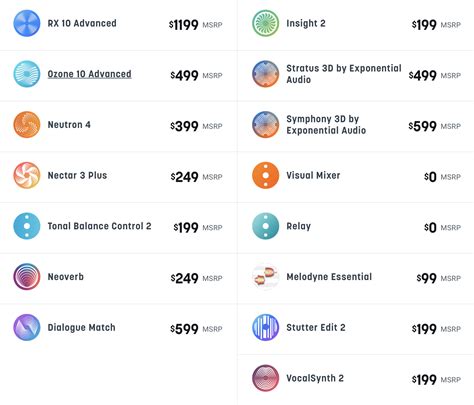Click the Tonal Balance Control 2 icon

click(x=27, y=226)
